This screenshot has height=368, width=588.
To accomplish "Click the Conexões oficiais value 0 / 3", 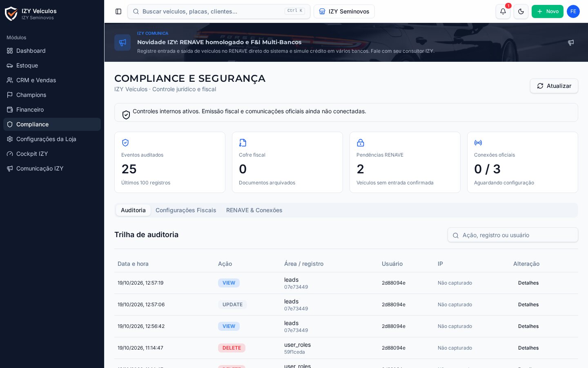I will pyautogui.click(x=487, y=169).
